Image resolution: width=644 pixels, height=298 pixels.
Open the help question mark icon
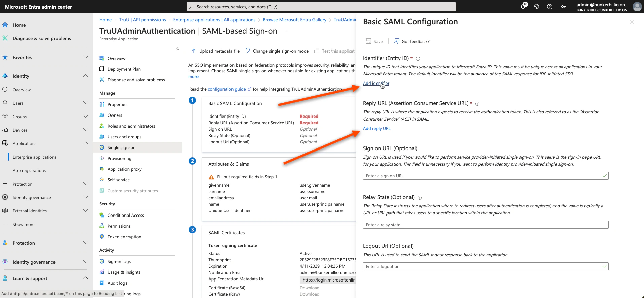[x=550, y=7]
